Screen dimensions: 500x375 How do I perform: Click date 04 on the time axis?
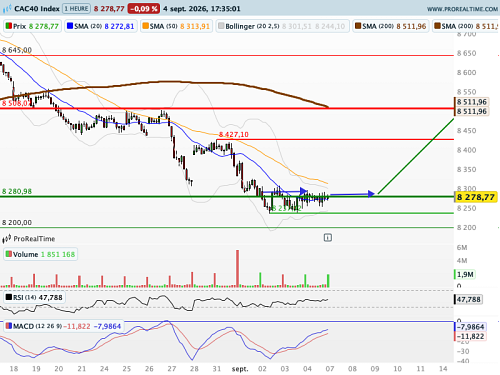click(307, 369)
